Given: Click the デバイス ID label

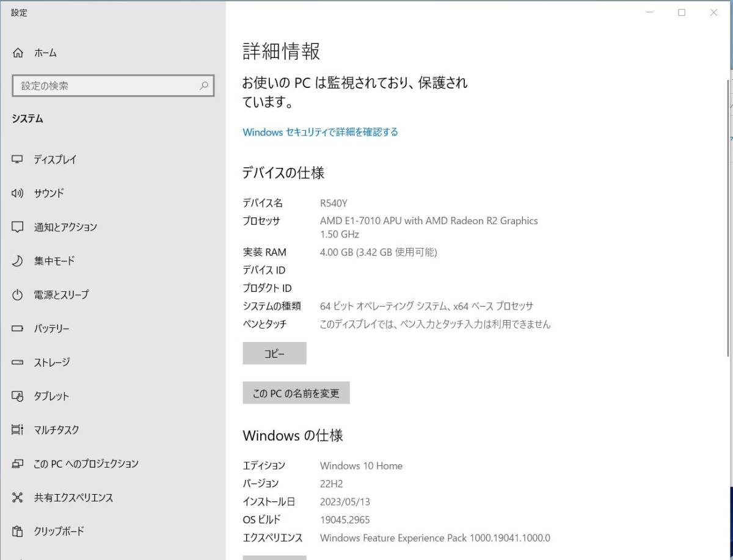Looking at the screenshot, I should 264,270.
